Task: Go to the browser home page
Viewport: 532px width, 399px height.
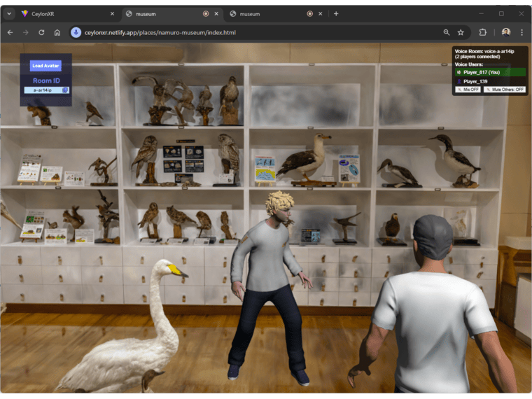Action: (57, 32)
